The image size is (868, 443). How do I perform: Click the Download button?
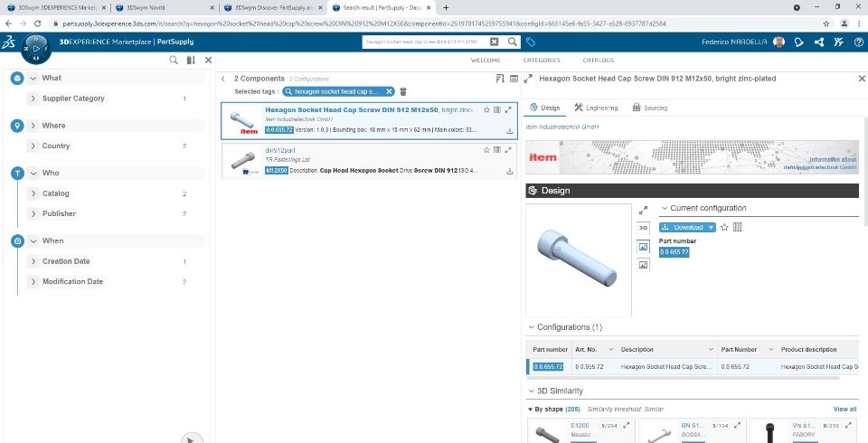683,227
